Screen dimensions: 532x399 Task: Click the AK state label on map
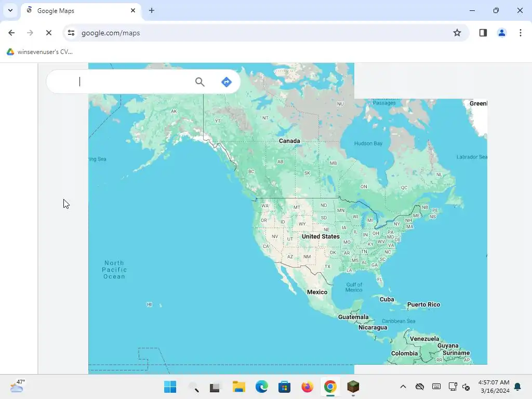click(174, 111)
